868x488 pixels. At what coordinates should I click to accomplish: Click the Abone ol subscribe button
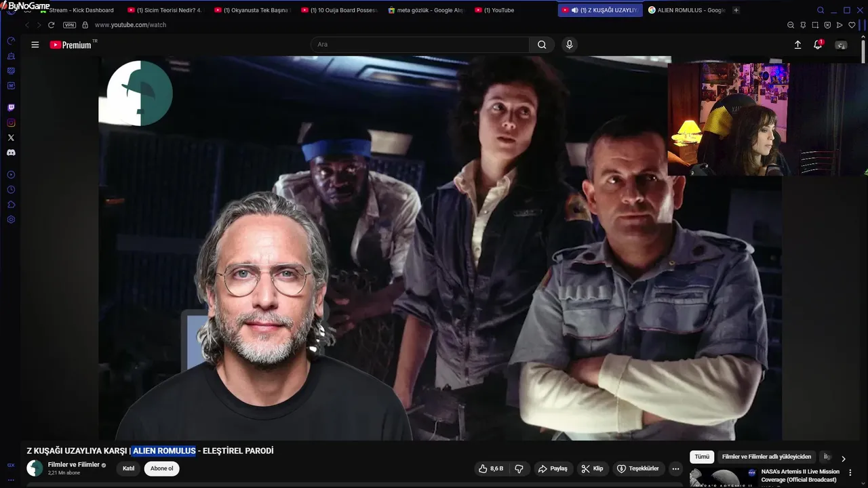(x=161, y=468)
